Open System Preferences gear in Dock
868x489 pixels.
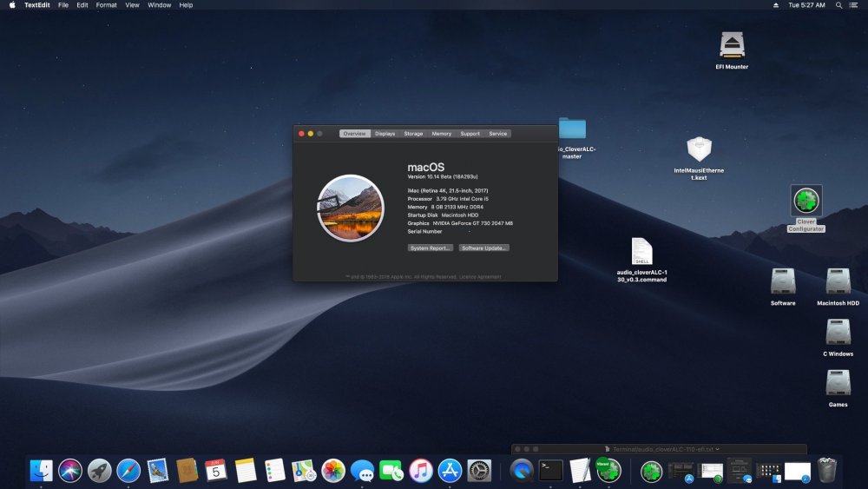coord(479,472)
